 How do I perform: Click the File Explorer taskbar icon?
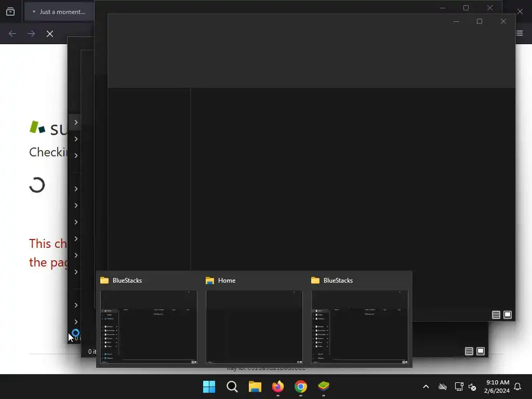pyautogui.click(x=255, y=387)
